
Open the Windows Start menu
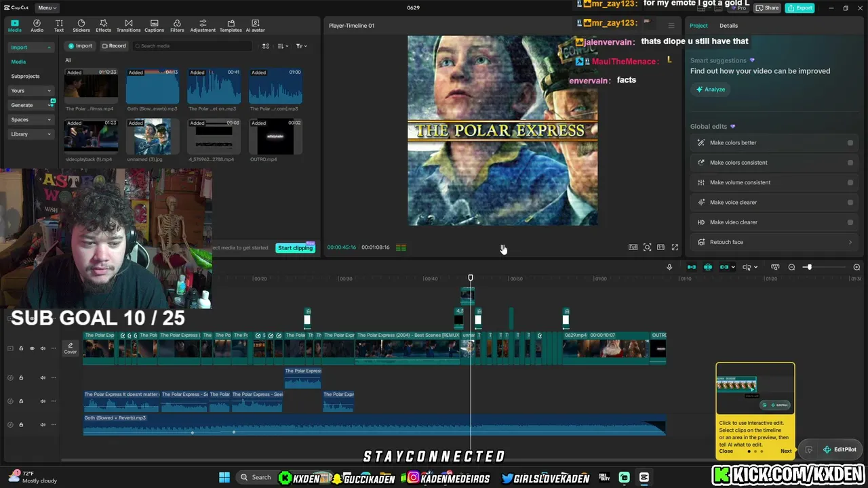[224, 478]
